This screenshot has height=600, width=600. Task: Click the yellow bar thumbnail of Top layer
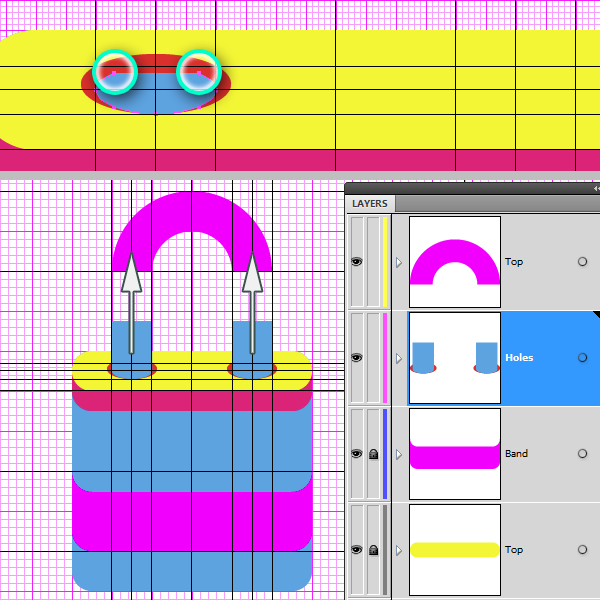pyautogui.click(x=455, y=550)
